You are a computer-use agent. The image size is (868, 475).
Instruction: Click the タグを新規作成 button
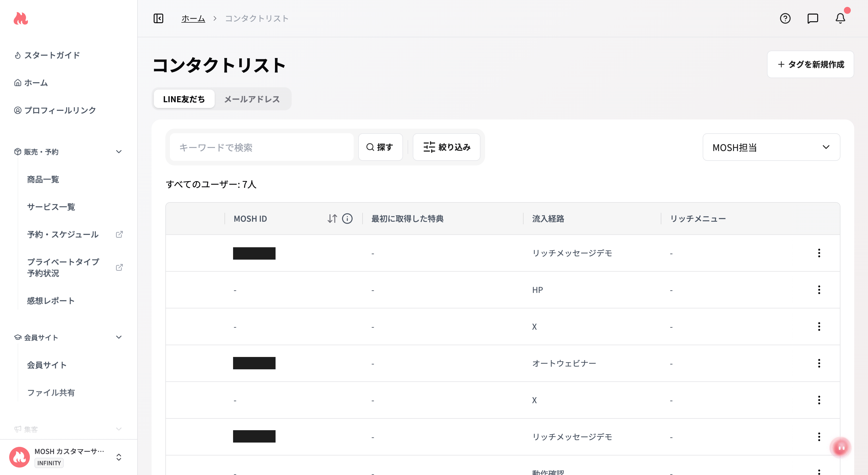pyautogui.click(x=810, y=64)
